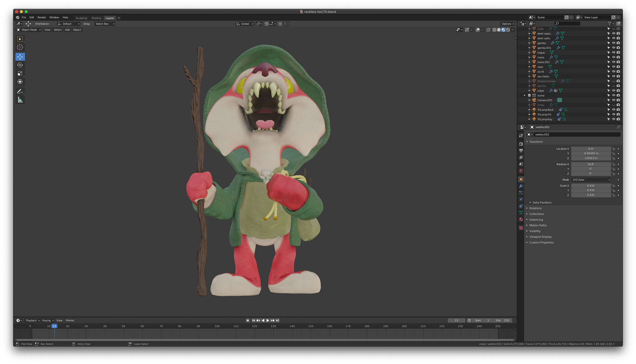This screenshot has height=364, width=636.
Task: Open the XYZ Euler rotation mode dropdown
Action: coord(591,180)
